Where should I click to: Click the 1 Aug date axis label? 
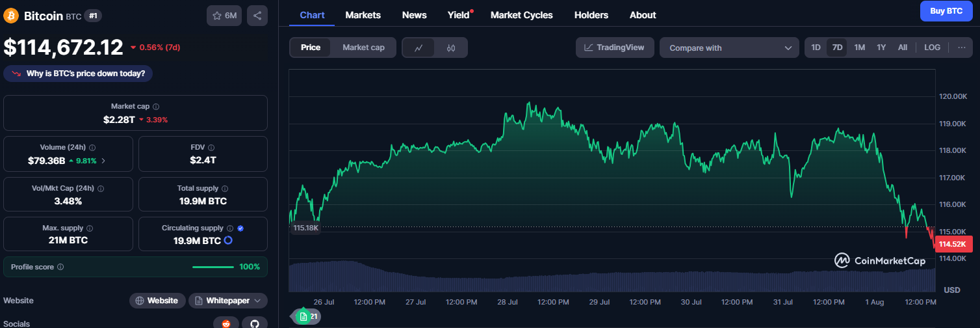coord(874,302)
